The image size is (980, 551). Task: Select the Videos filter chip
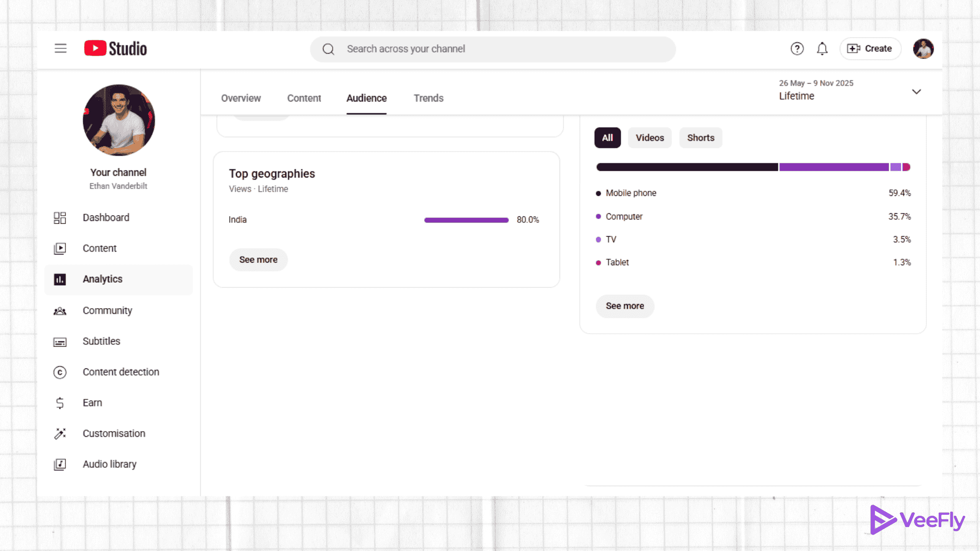(649, 138)
